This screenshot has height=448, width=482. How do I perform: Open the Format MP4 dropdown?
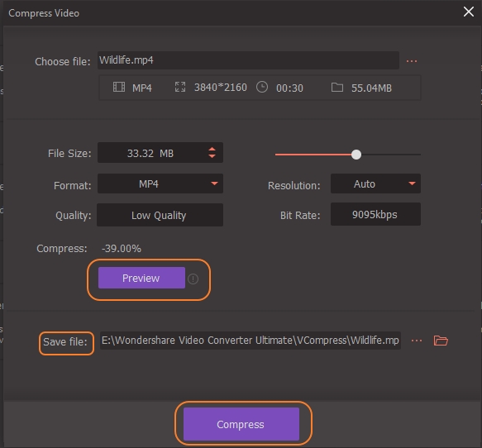click(x=160, y=183)
